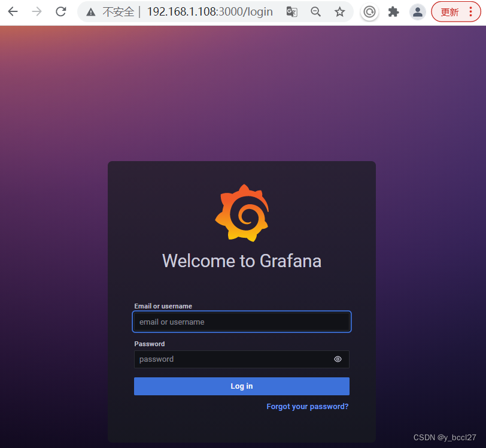This screenshot has height=448, width=486.
Task: Click the blue Log in button
Action: pyautogui.click(x=242, y=386)
